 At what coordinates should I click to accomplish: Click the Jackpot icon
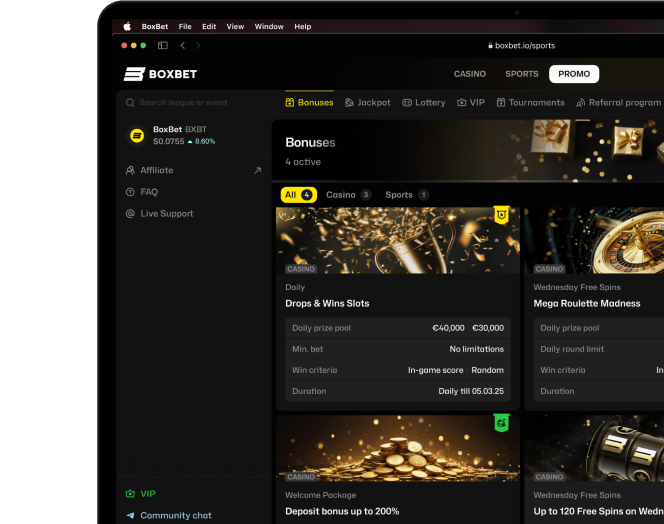pyautogui.click(x=349, y=103)
